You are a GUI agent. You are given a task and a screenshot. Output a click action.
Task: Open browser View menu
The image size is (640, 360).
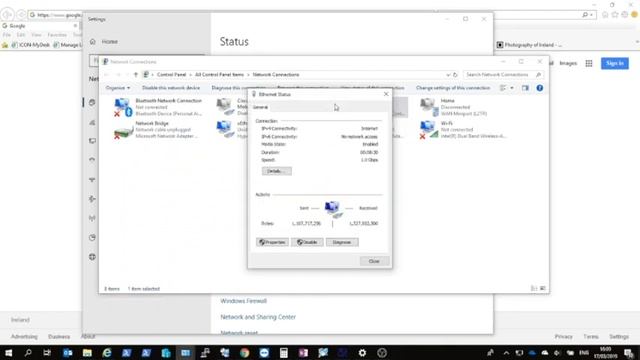click(x=36, y=35)
